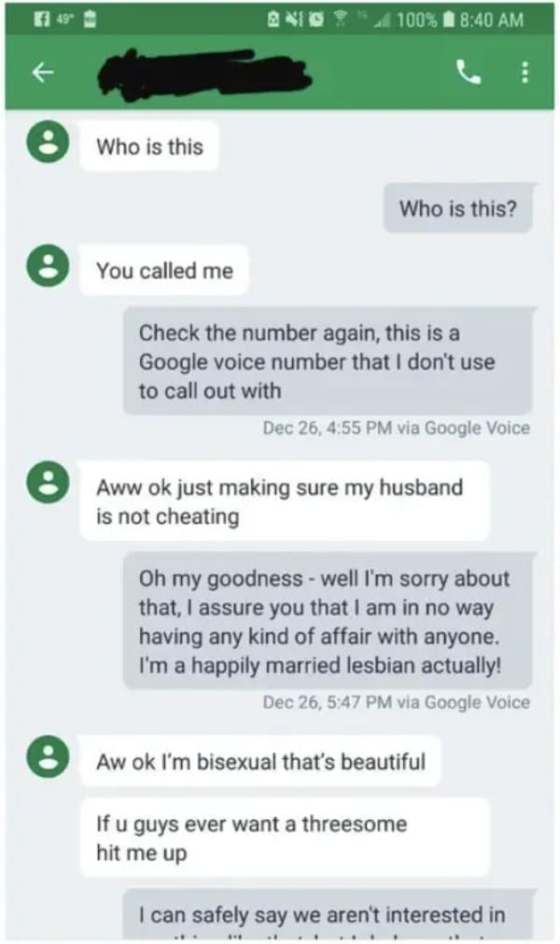560x944 pixels.
Task: Tap the 'Dec 26, 5:47 PM via Google Voice' timestamp
Action: [397, 702]
